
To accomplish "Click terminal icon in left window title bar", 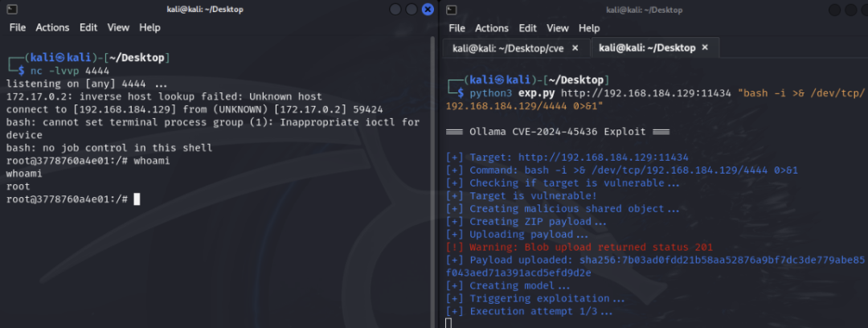I will point(13,10).
